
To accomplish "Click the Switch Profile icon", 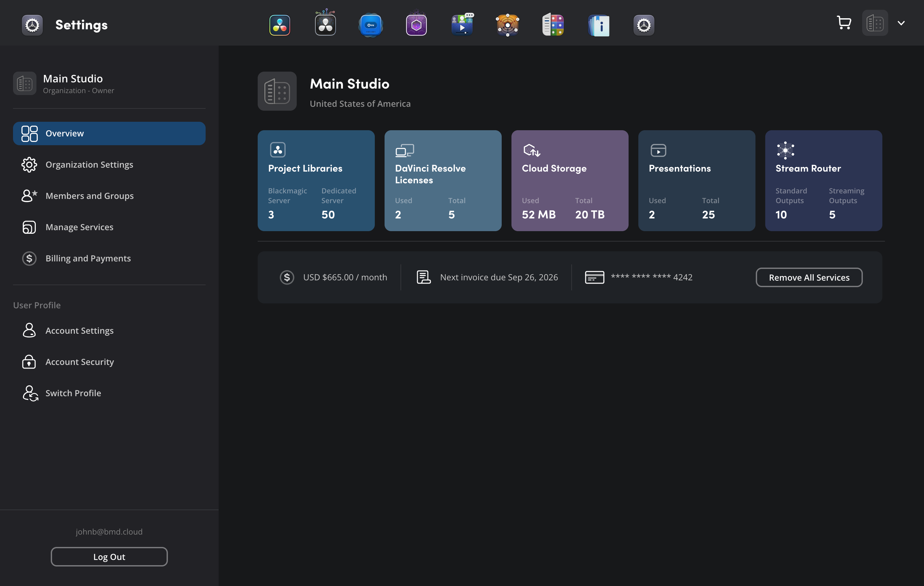I will (x=30, y=393).
